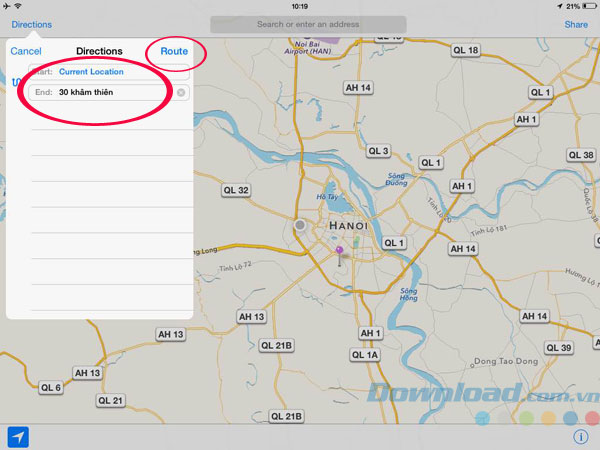600x450 pixels.
Task: Tap the airplane mode status icon
Action: pos(7,6)
